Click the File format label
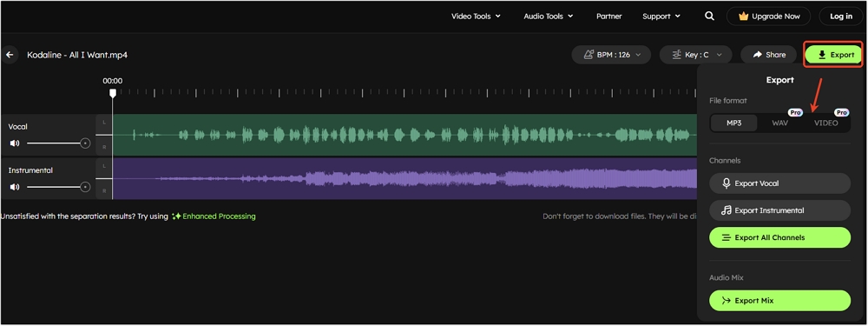 (728, 100)
